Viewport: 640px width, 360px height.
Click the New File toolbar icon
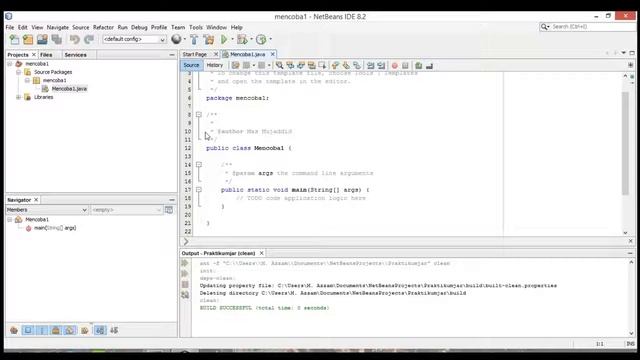pos(14,39)
